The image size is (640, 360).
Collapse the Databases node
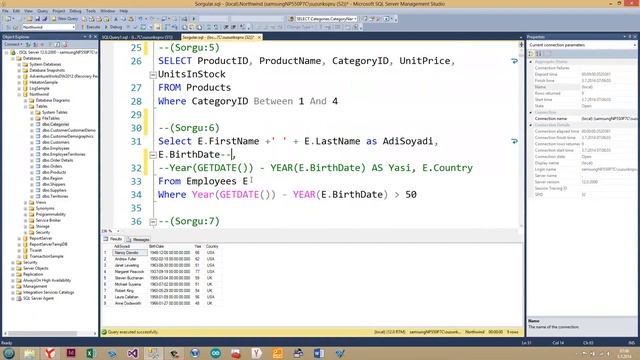click(13, 58)
